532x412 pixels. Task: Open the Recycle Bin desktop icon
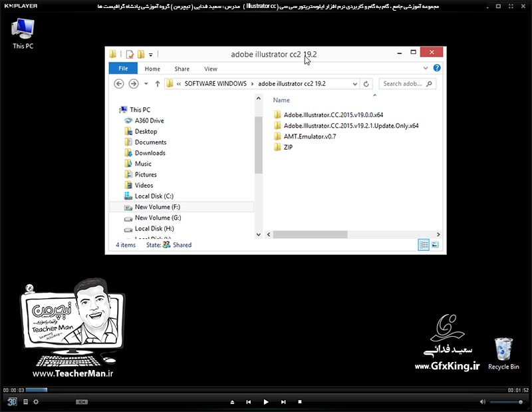coord(503,353)
